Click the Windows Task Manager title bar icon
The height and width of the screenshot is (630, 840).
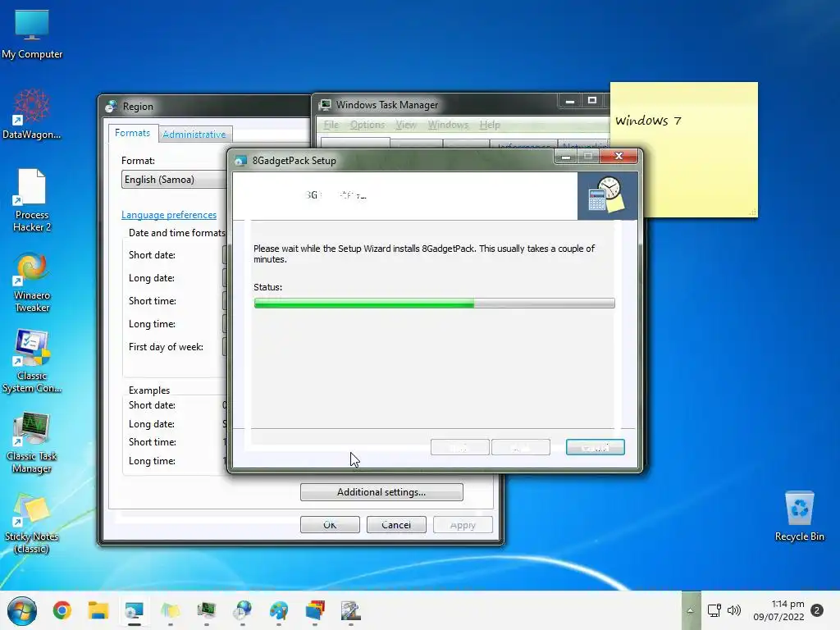325,105
